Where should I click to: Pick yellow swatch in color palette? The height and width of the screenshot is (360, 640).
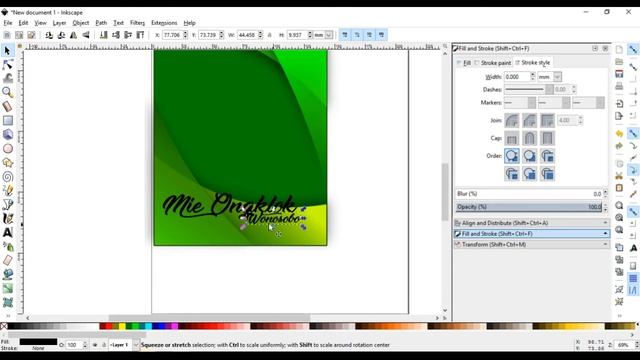pyautogui.click(x=122, y=326)
